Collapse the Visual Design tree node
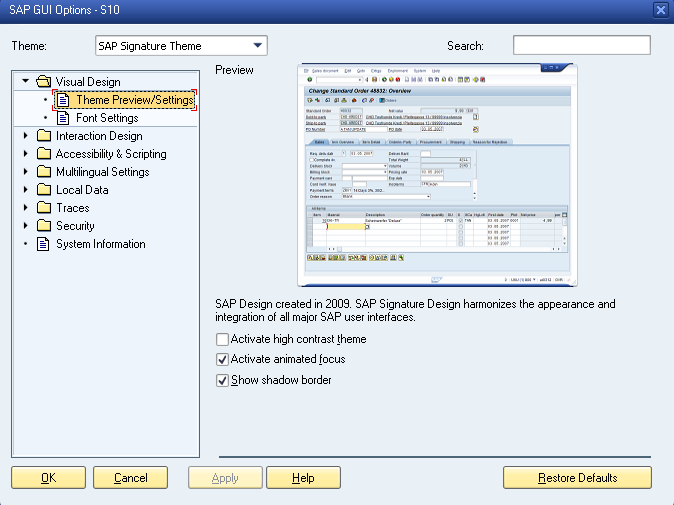This screenshot has width=674, height=505. [x=25, y=81]
